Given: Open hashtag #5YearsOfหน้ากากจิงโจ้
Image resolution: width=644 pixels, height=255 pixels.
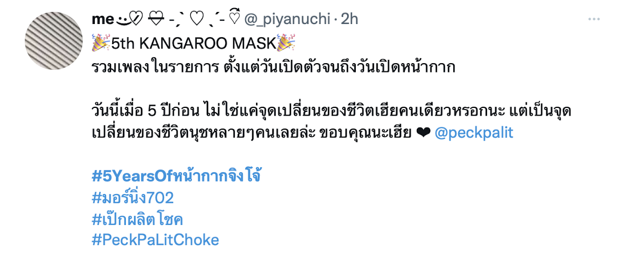Looking at the screenshot, I should [x=177, y=176].
